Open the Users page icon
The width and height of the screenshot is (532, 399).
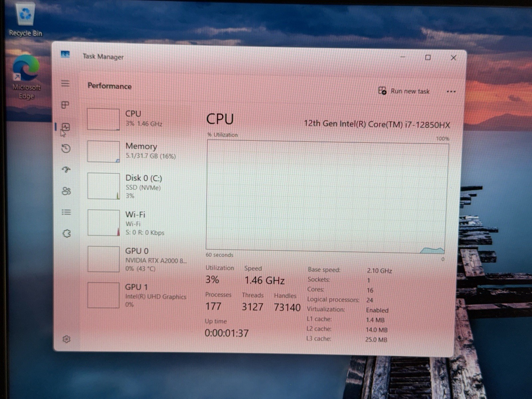[x=66, y=191]
